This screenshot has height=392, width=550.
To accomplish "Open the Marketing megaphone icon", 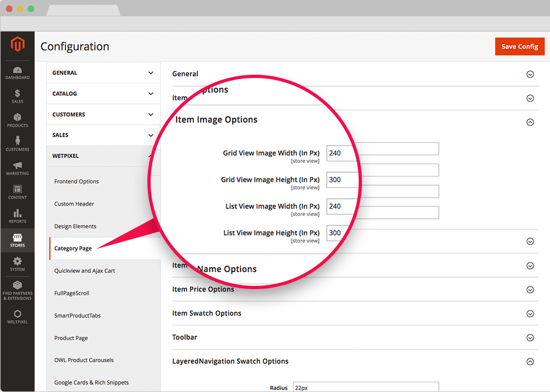I will pos(17,168).
